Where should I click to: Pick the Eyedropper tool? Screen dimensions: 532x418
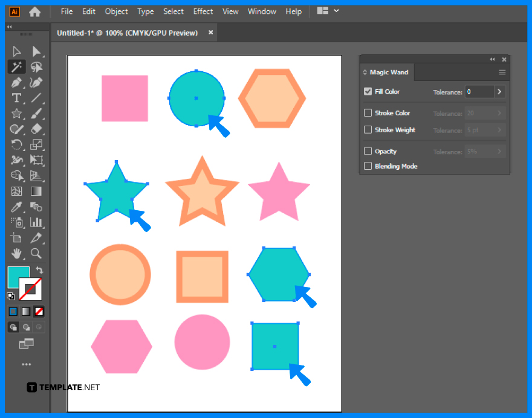[17, 207]
